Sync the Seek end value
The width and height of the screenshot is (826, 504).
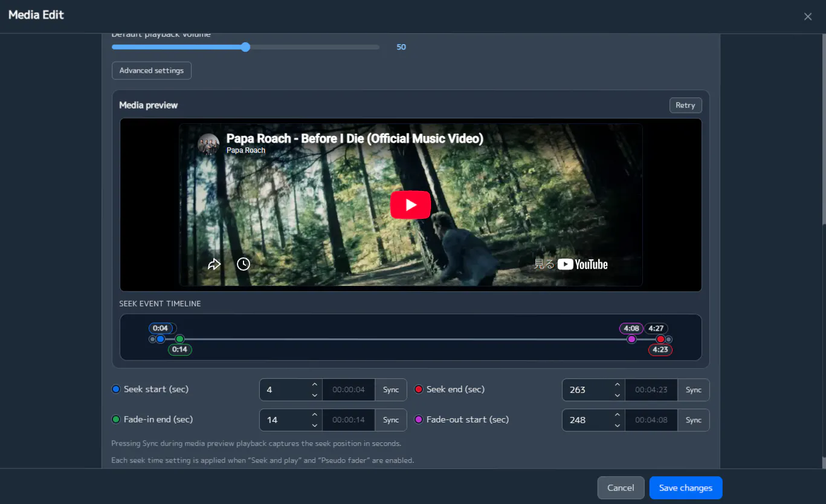tap(694, 390)
